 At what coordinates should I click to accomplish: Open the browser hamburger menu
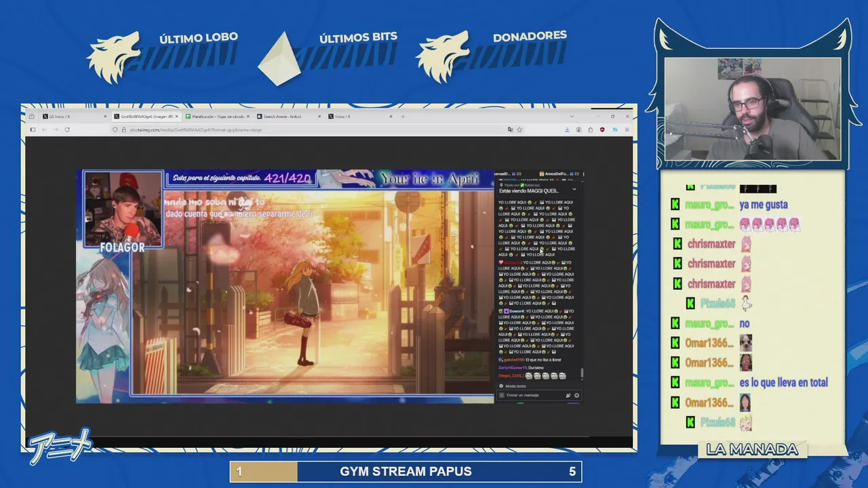627,129
